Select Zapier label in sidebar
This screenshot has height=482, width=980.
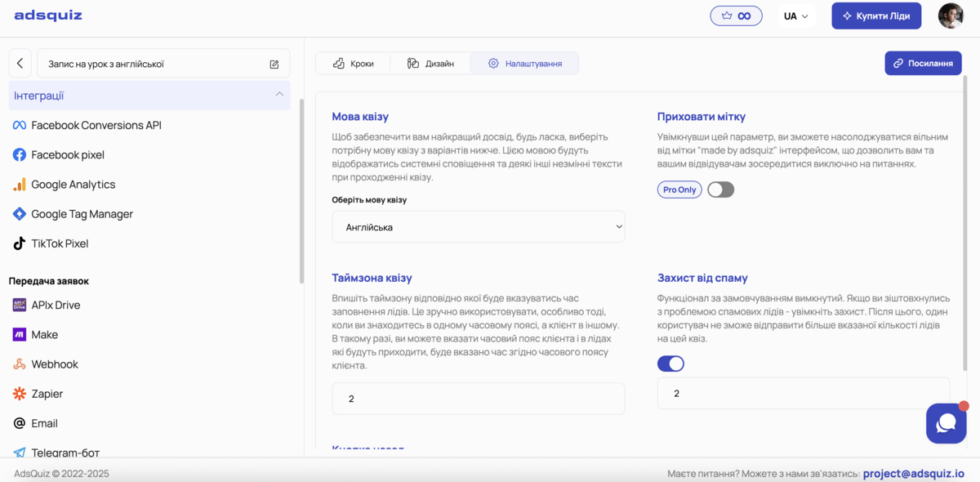[47, 394]
